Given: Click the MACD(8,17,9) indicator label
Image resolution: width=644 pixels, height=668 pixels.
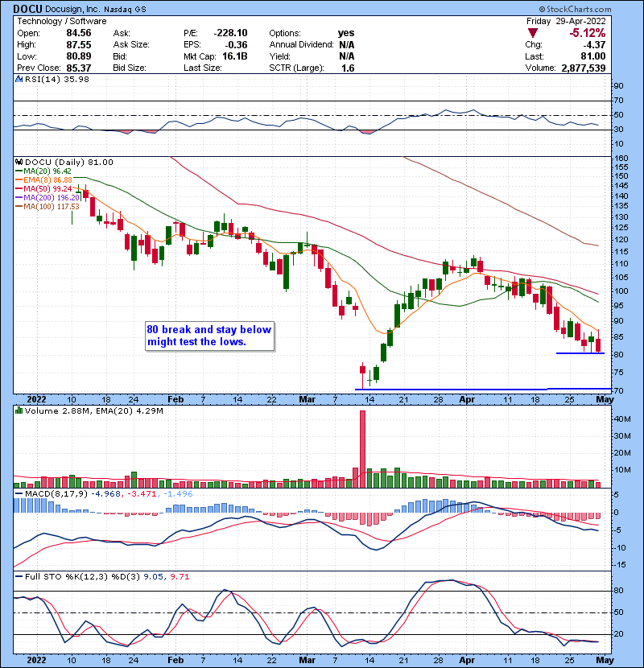Looking at the screenshot, I should point(57,494).
